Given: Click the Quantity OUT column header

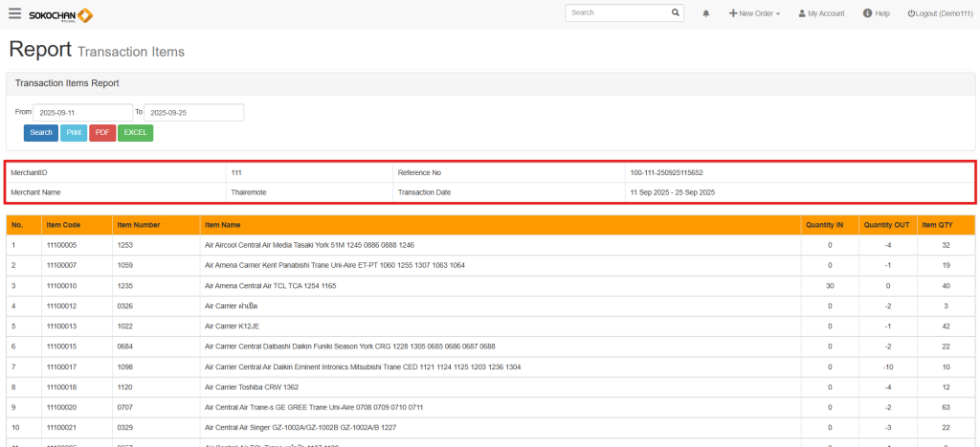Looking at the screenshot, I should click(x=885, y=225).
